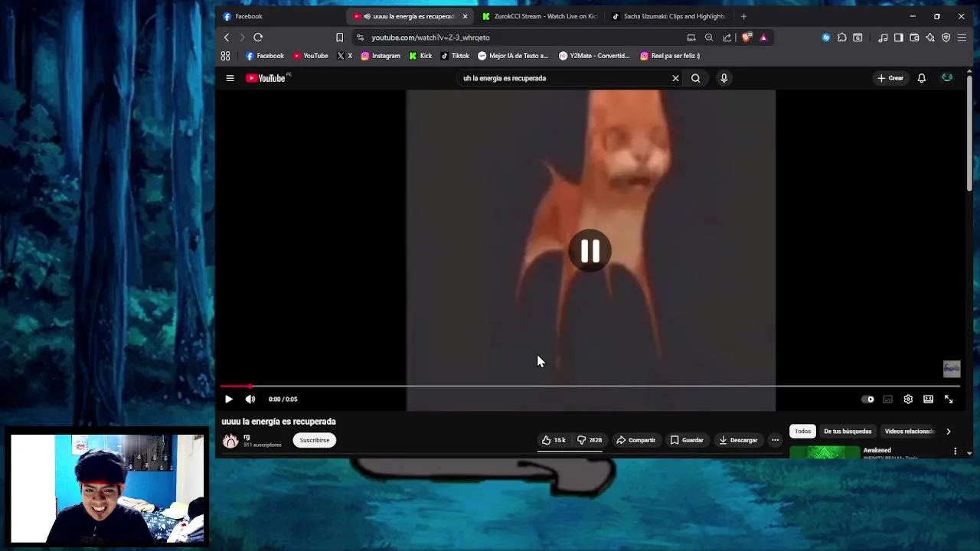This screenshot has width=980, height=551.
Task: Click the address bar URL
Action: (430, 37)
